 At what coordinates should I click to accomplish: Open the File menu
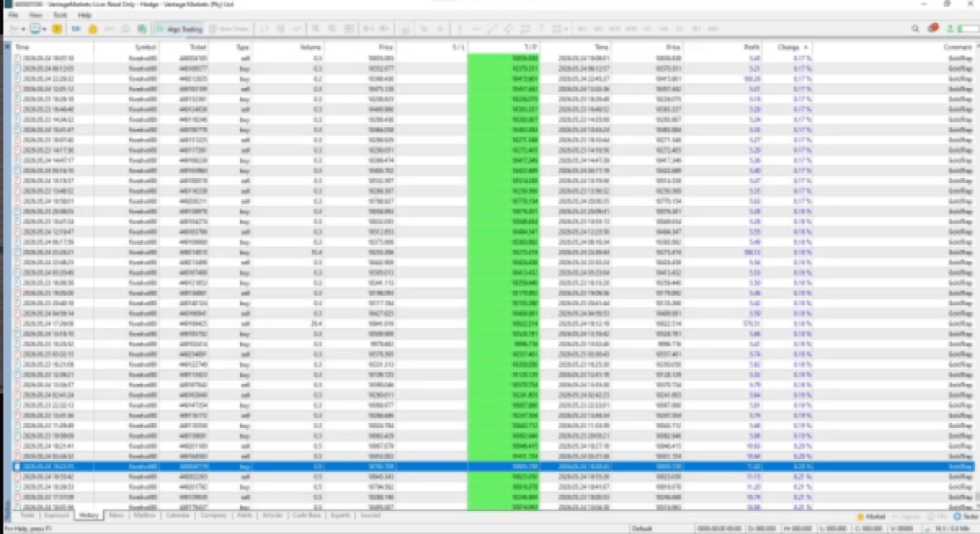[13, 14]
